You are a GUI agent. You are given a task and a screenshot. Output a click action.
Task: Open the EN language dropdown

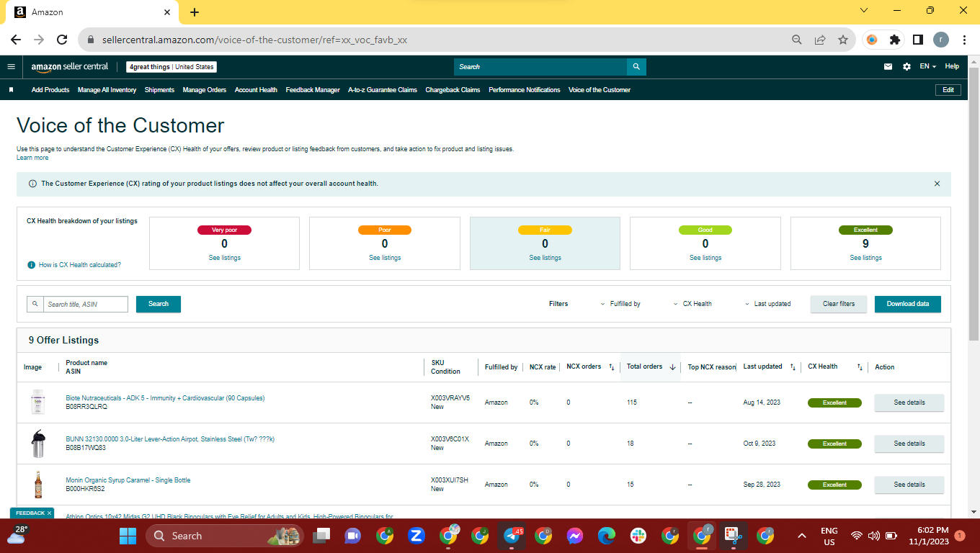tap(927, 66)
